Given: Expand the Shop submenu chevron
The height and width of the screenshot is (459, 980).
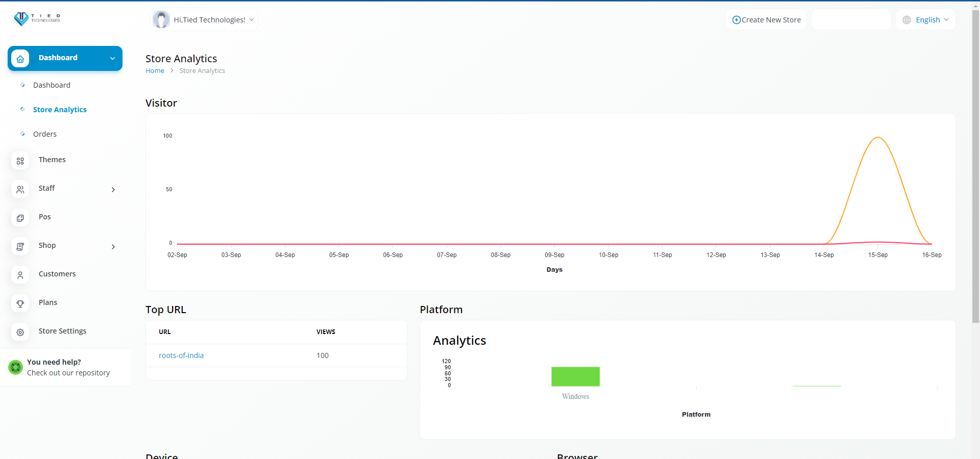Looking at the screenshot, I should (113, 247).
